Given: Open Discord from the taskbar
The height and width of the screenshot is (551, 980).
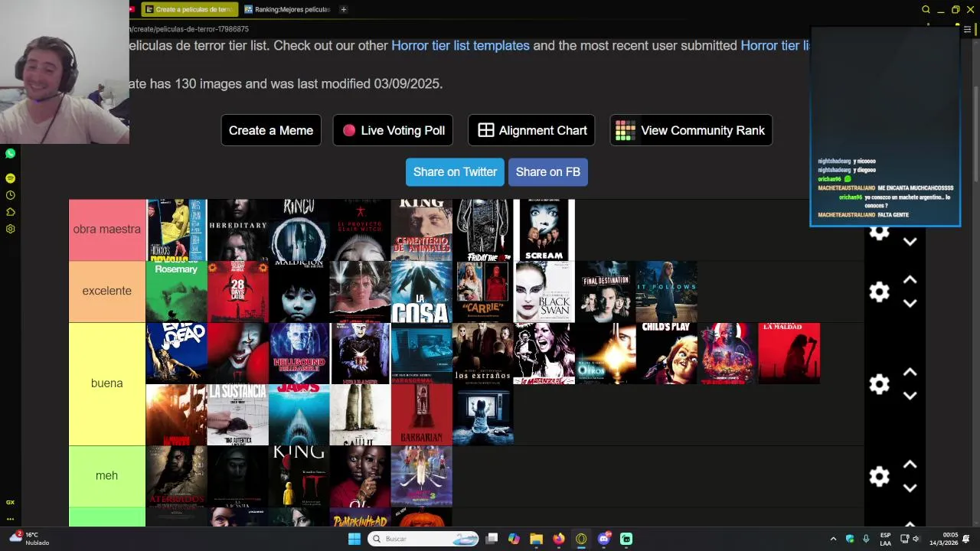Looking at the screenshot, I should [x=603, y=539].
